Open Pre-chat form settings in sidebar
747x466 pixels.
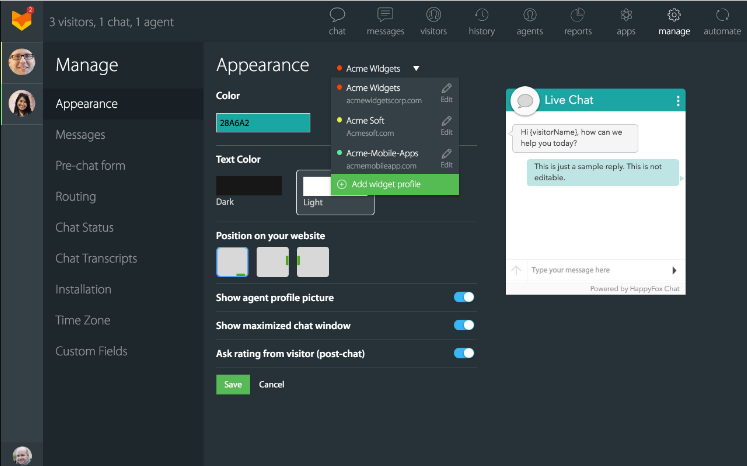coord(90,166)
